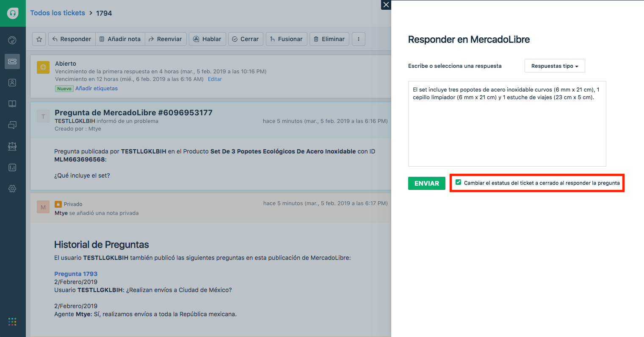
Task: Click the T avatar of TESTLLGKLBIH
Action: click(x=43, y=116)
